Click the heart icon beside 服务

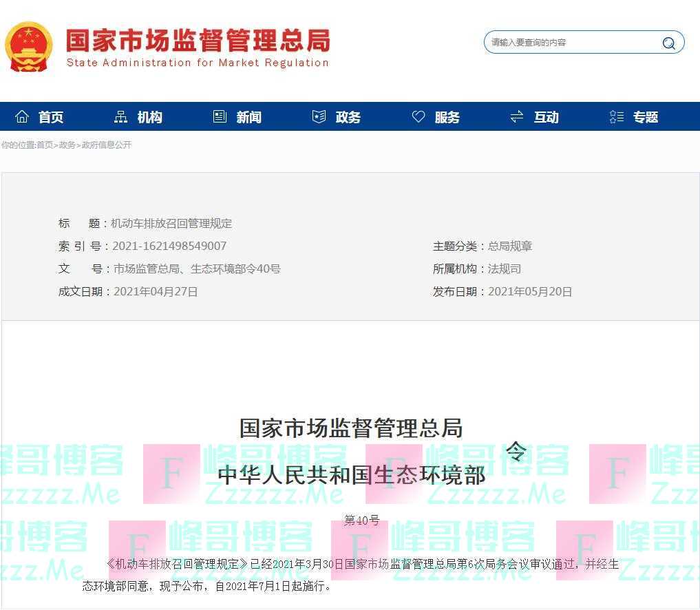point(418,117)
